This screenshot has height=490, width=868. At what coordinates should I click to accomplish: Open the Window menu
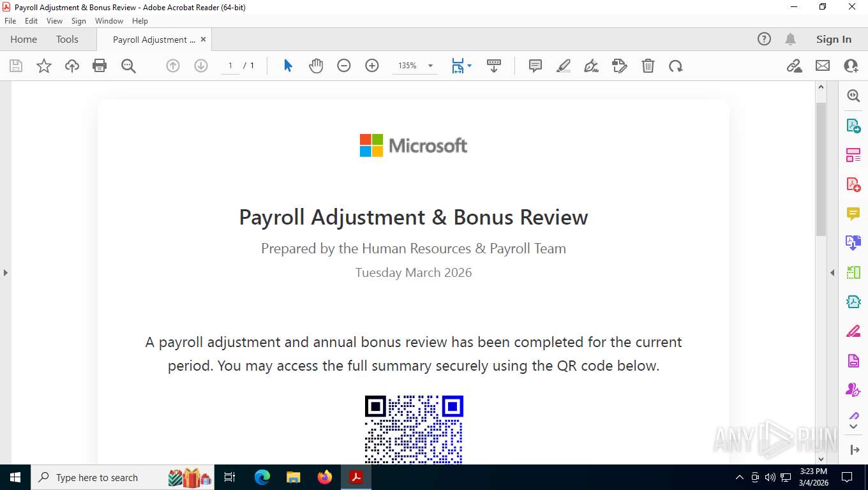(109, 21)
